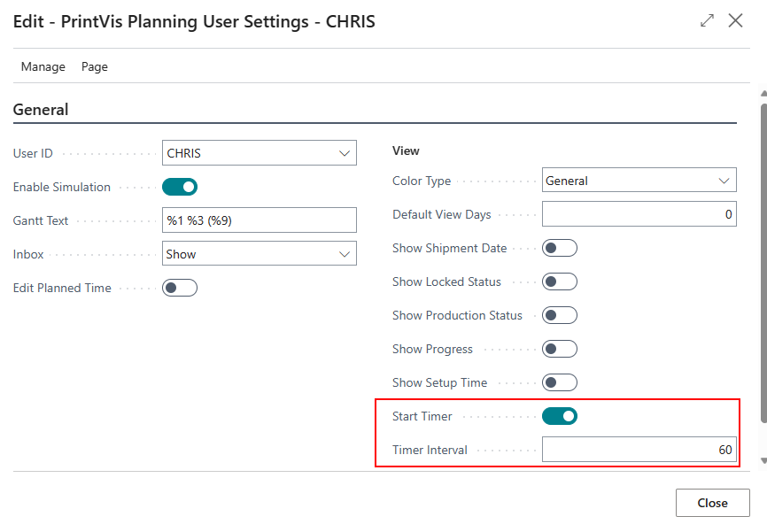Viewport: 767px width, 532px height.
Task: Click the Gantt Text input field
Action: coord(260,220)
